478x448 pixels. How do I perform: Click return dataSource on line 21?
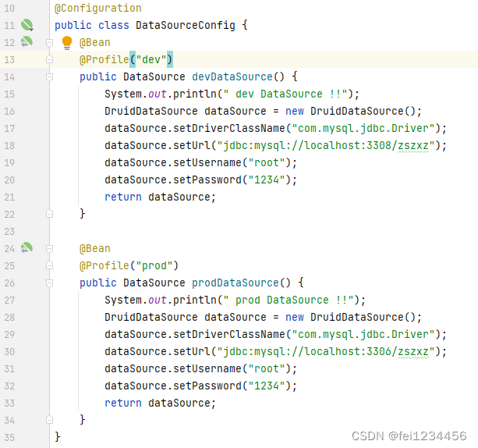click(161, 197)
